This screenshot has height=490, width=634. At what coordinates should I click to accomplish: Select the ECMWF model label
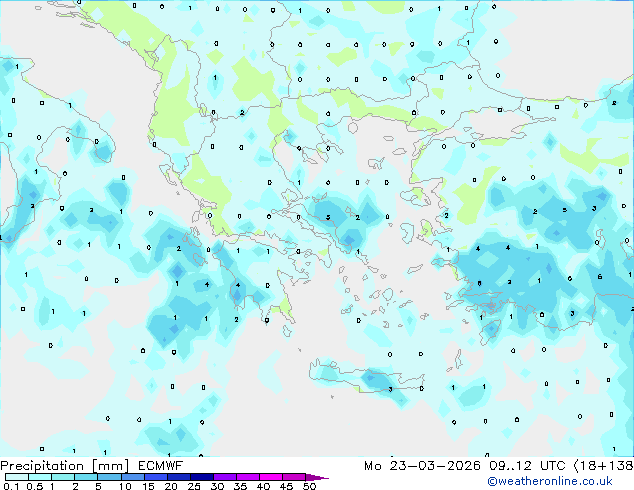pos(161,466)
